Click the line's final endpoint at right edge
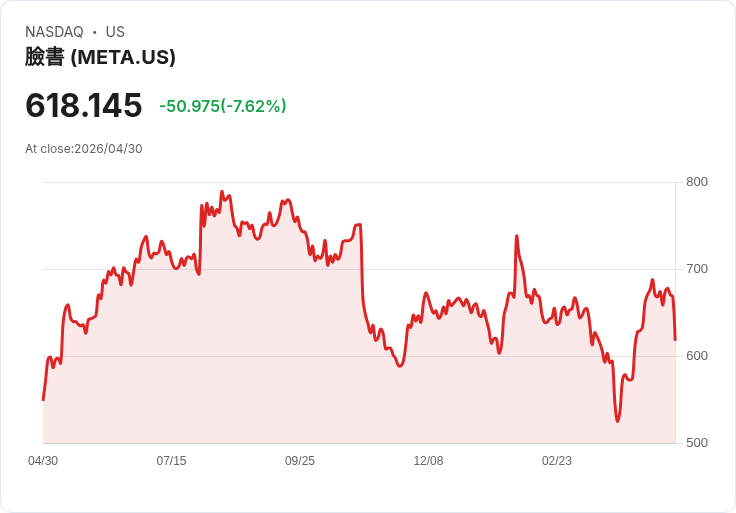 point(675,340)
